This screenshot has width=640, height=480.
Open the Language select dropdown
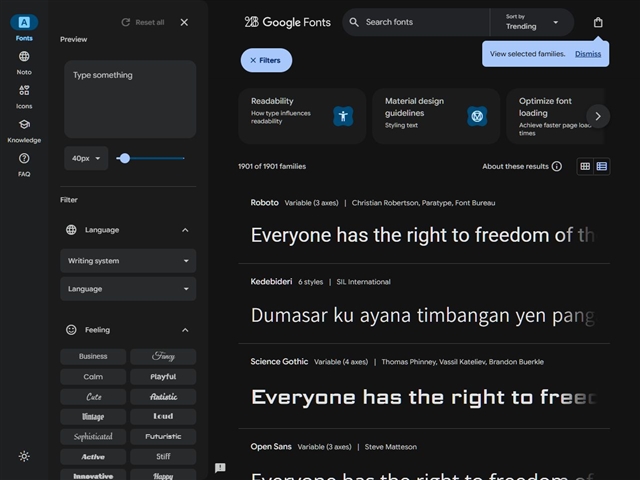tap(128, 289)
